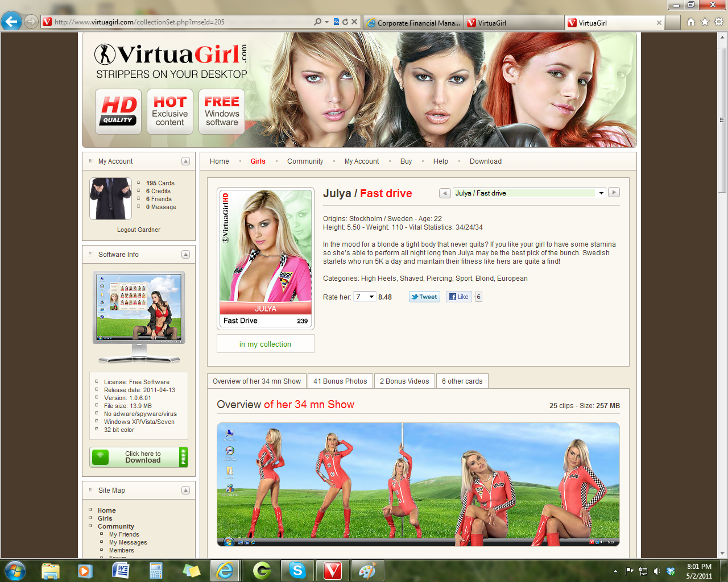Open Microsoft Word from the taskbar
This screenshot has width=728, height=582.
click(121, 570)
